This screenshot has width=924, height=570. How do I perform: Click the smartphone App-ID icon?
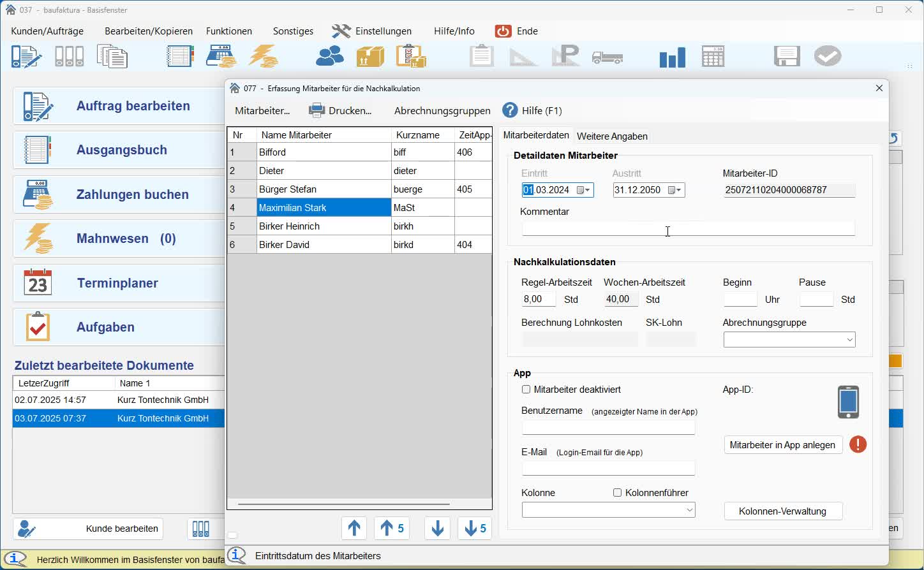(848, 402)
